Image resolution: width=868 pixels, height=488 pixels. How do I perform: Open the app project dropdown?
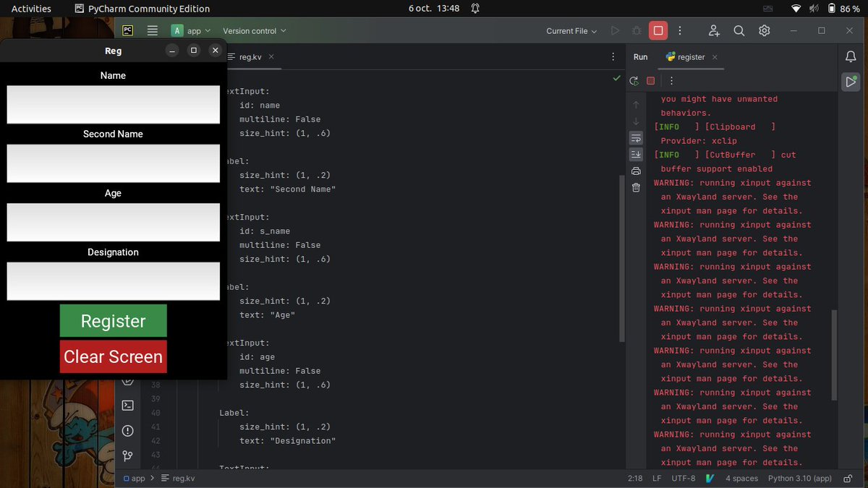pyautogui.click(x=191, y=30)
